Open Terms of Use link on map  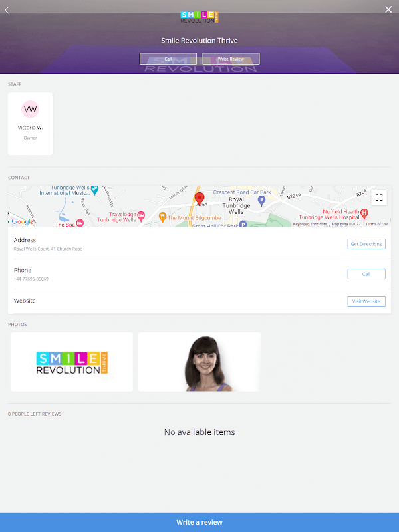(x=377, y=224)
